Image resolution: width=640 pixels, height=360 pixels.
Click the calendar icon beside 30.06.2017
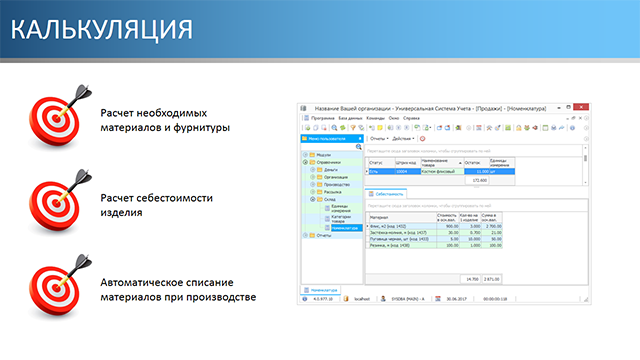[x=438, y=299]
